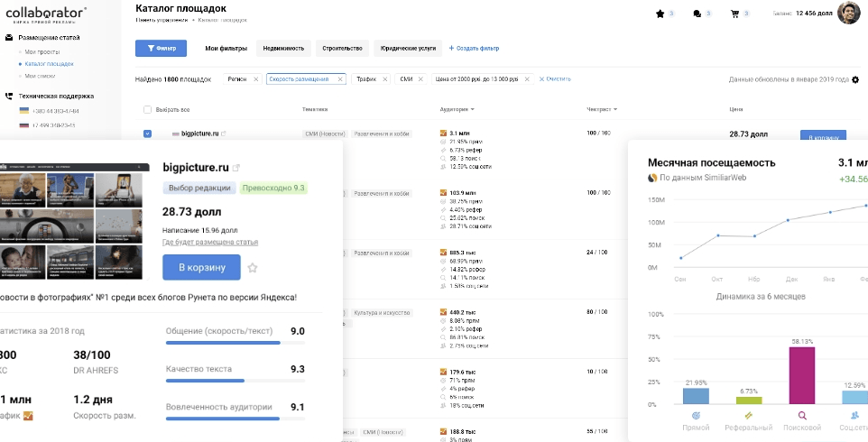This screenshot has height=442, width=868.
Task: Click the Качество текста rating bar
Action: pos(235,381)
